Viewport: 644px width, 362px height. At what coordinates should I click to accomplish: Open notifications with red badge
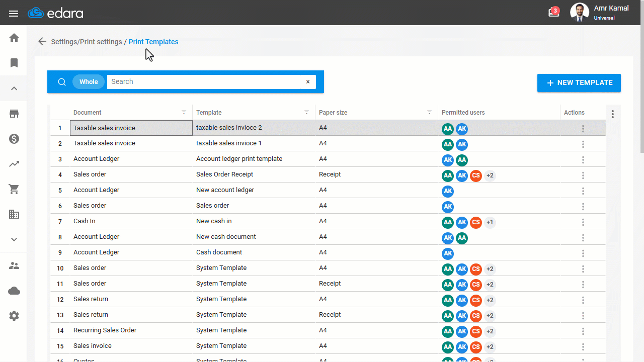tap(553, 12)
